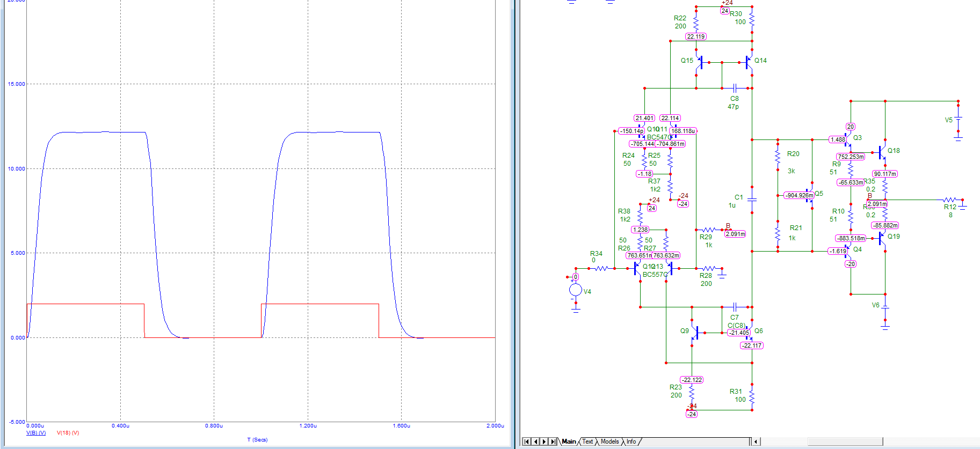The image size is (980, 449).
Task: Select transistor Q14 symbol in schematic
Action: click(749, 62)
